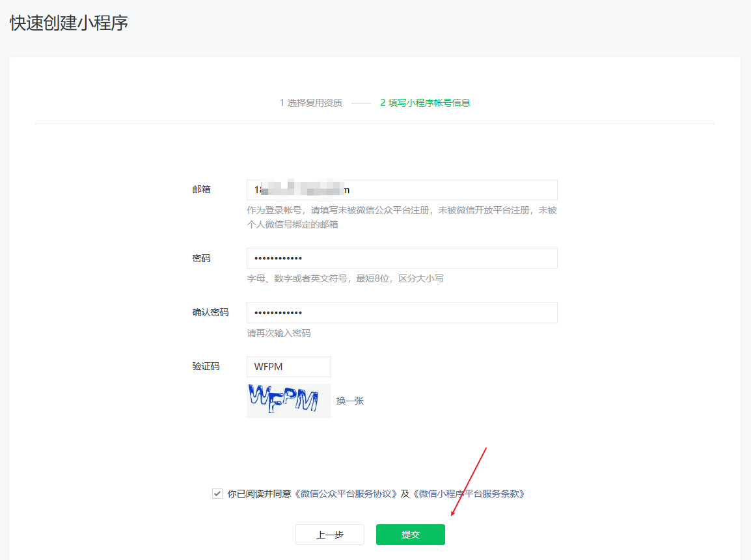751x560 pixels.
Task: Focus the 邮箱 email input field
Action: 402,190
